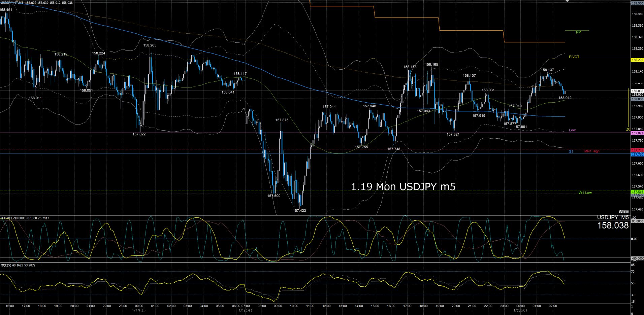The width and height of the screenshot is (644, 315).
Task: Click the large USDJPY, M5 symbol text
Action: (x=613, y=217)
